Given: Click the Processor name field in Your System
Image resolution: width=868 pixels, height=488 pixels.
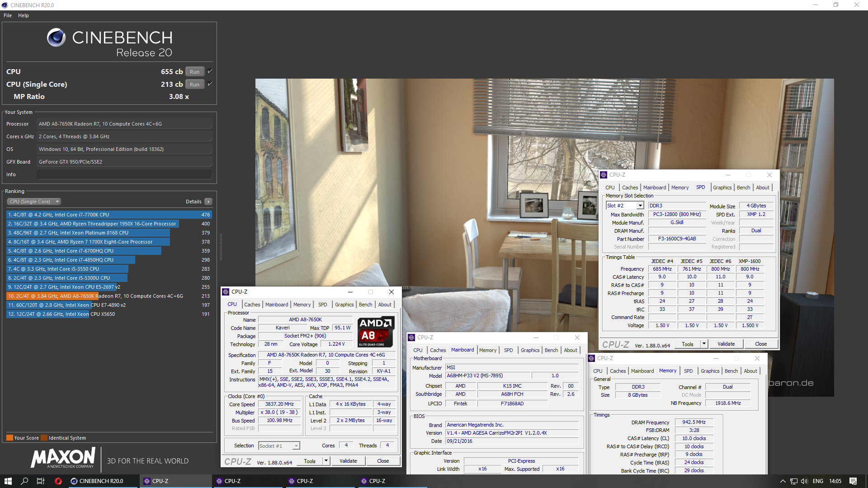Looking at the screenshot, I should pos(124,124).
